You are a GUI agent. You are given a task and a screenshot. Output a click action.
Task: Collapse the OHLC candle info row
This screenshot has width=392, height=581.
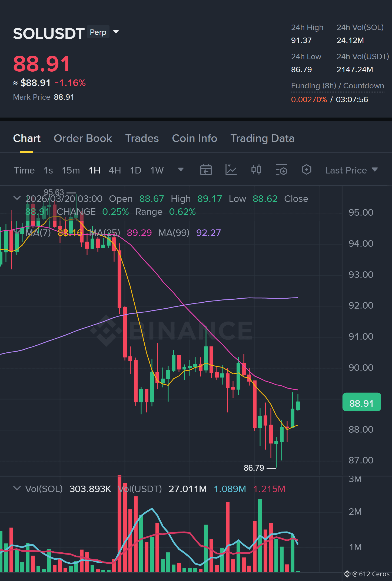(x=17, y=198)
